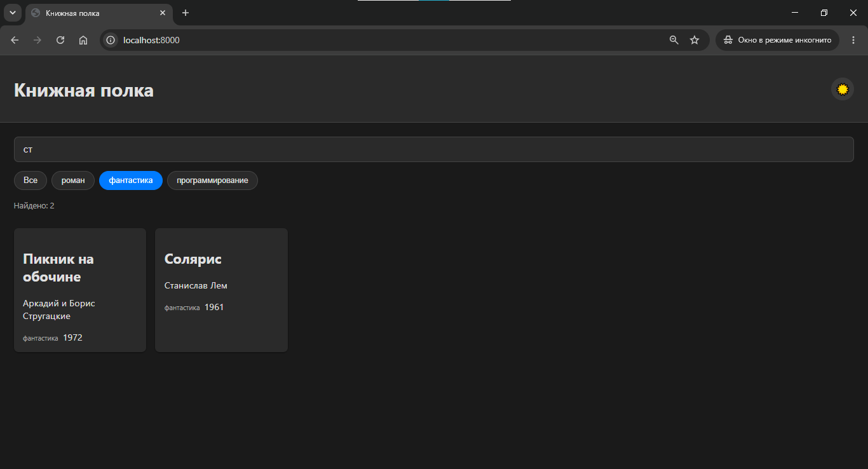
Task: Reload the page with the refresh icon
Action: [x=60, y=40]
